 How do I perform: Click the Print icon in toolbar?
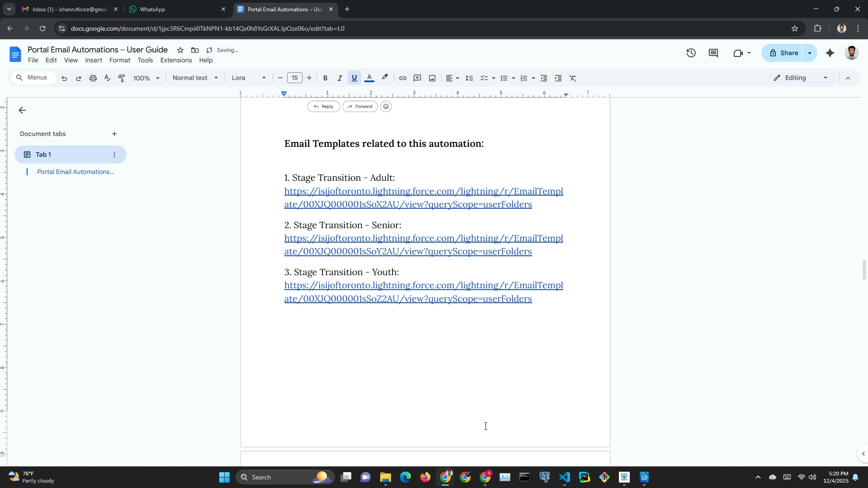click(x=93, y=78)
